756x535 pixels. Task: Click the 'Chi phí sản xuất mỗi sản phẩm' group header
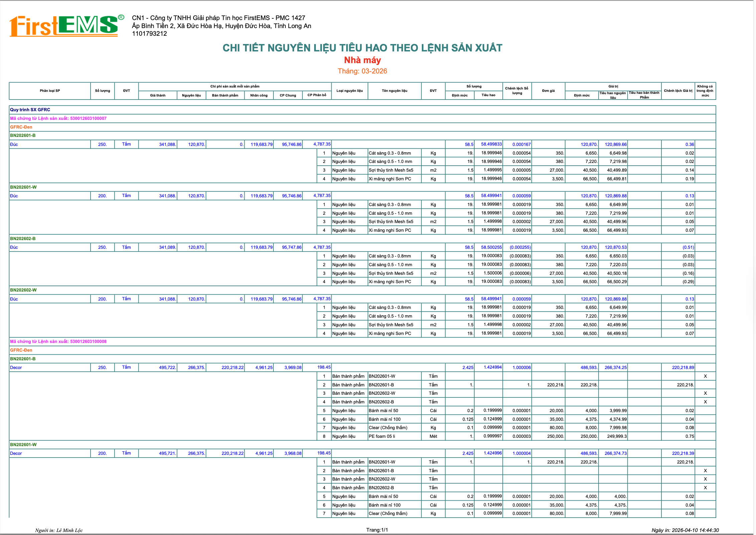(x=235, y=86)
